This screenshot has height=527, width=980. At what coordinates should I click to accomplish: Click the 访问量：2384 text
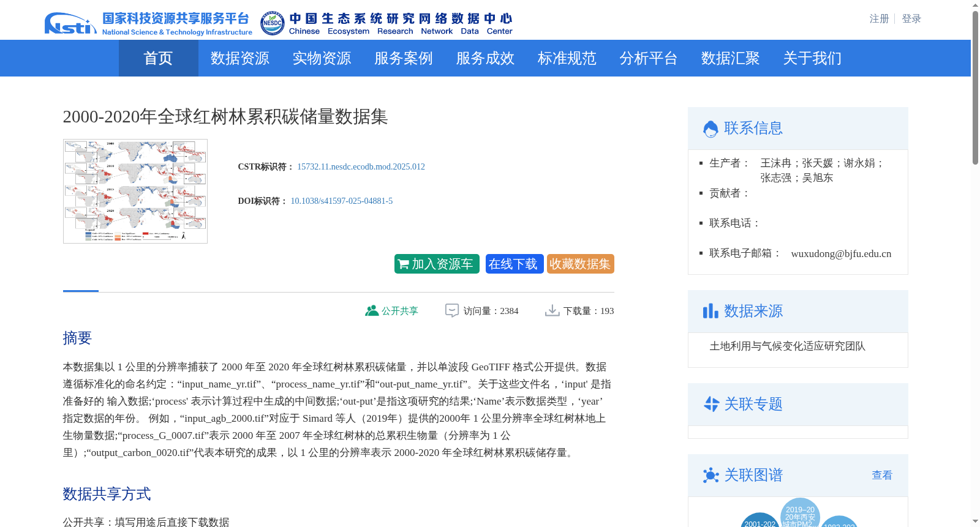click(x=491, y=311)
